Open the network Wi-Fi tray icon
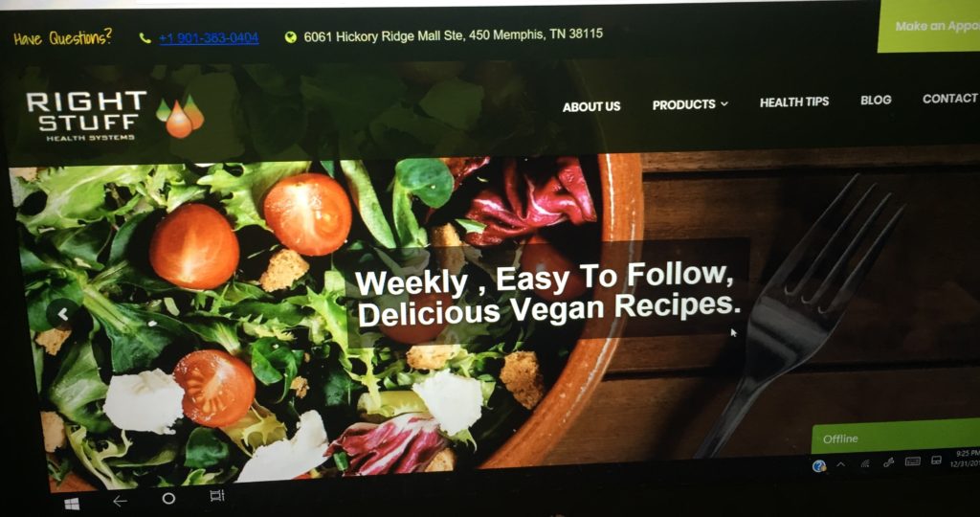 [x=865, y=463]
